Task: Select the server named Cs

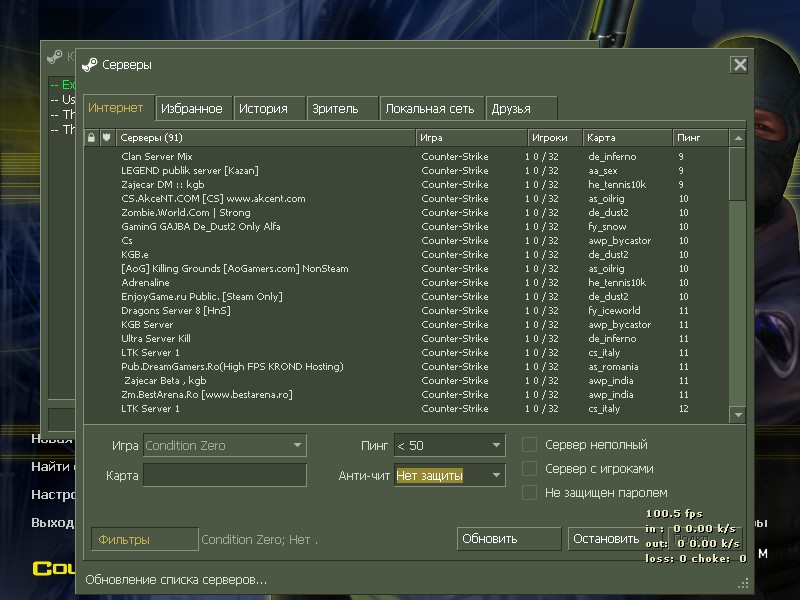Action: click(406, 241)
